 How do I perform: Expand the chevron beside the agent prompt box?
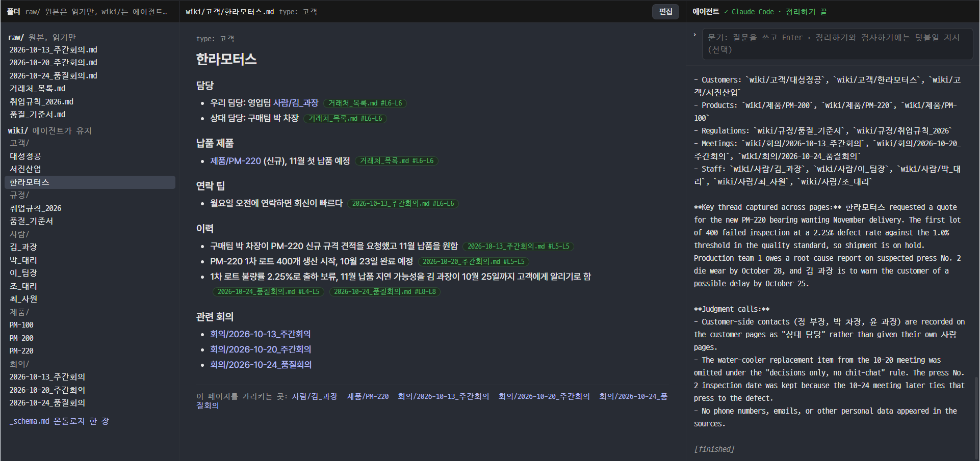point(694,35)
